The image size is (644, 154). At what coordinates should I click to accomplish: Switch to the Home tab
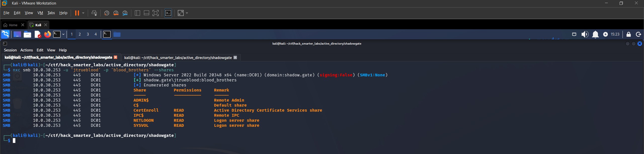pyautogui.click(x=11, y=25)
